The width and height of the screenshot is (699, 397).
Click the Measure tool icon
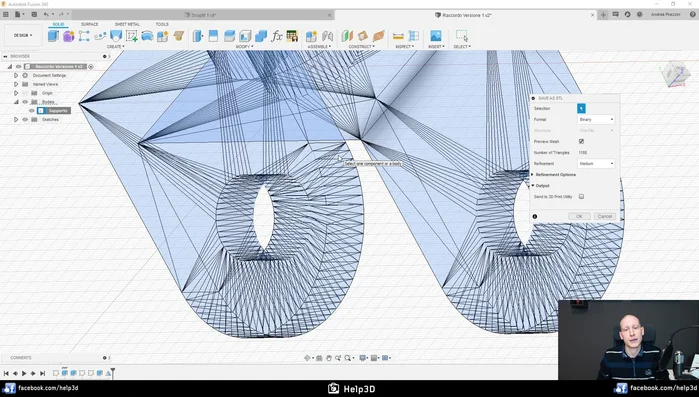click(x=398, y=36)
